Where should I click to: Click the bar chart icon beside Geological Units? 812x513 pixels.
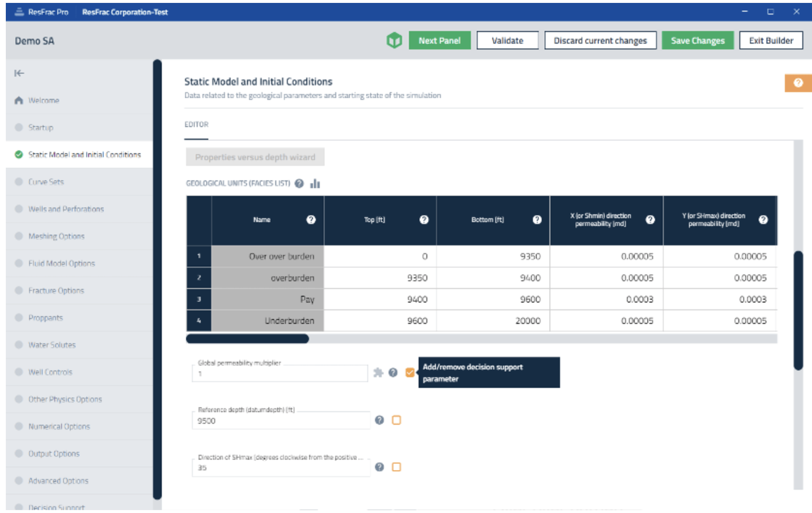point(315,183)
